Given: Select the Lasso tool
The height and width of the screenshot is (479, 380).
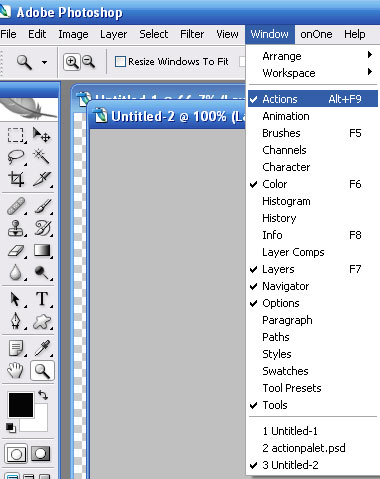Looking at the screenshot, I should point(16,157).
